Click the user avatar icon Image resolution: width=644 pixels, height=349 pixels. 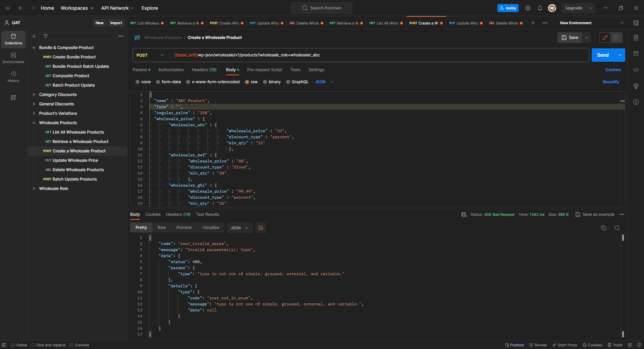pyautogui.click(x=552, y=8)
